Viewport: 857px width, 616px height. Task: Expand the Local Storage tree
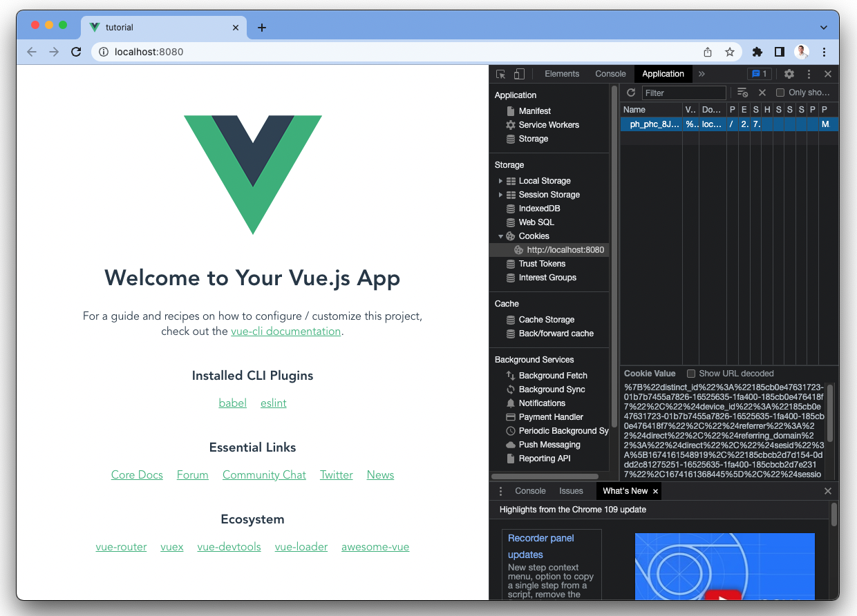point(500,181)
